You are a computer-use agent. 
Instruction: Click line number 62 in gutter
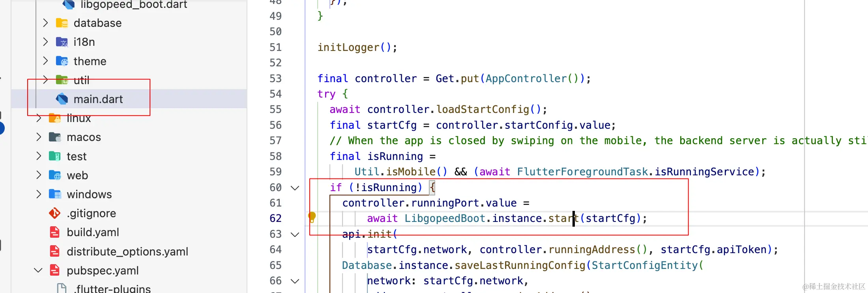point(276,218)
